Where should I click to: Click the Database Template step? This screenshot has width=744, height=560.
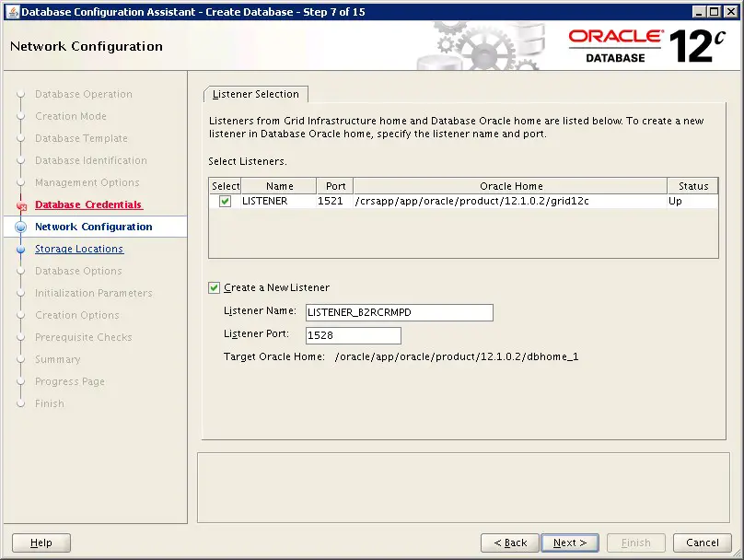[81, 138]
